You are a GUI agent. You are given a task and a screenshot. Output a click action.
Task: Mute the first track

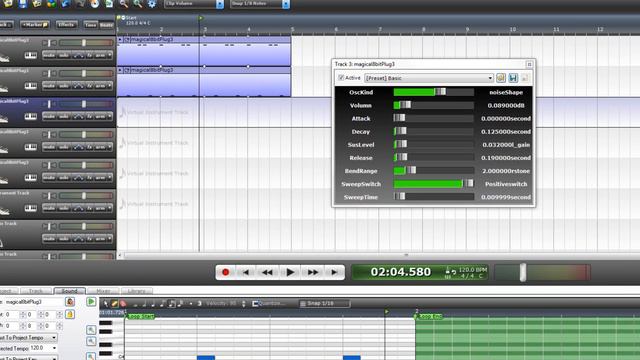[49, 55]
